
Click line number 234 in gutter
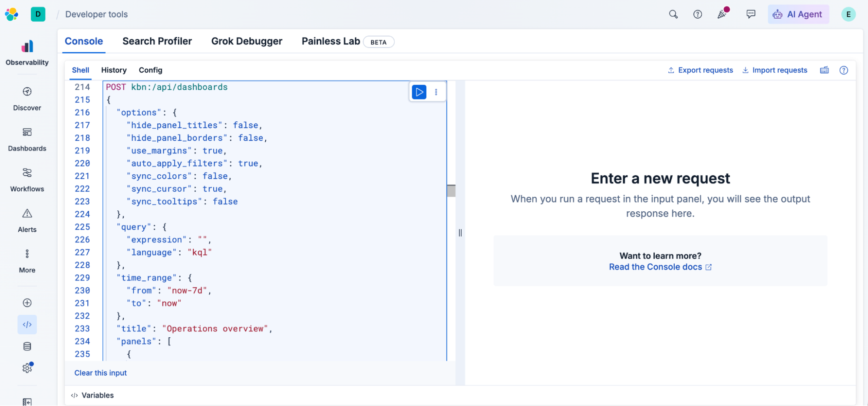[82, 341]
